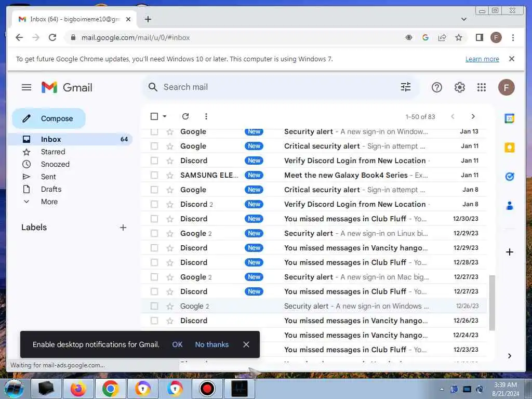This screenshot has width=532, height=399.
Task: Open the record button app in taskbar
Action: (x=207, y=389)
